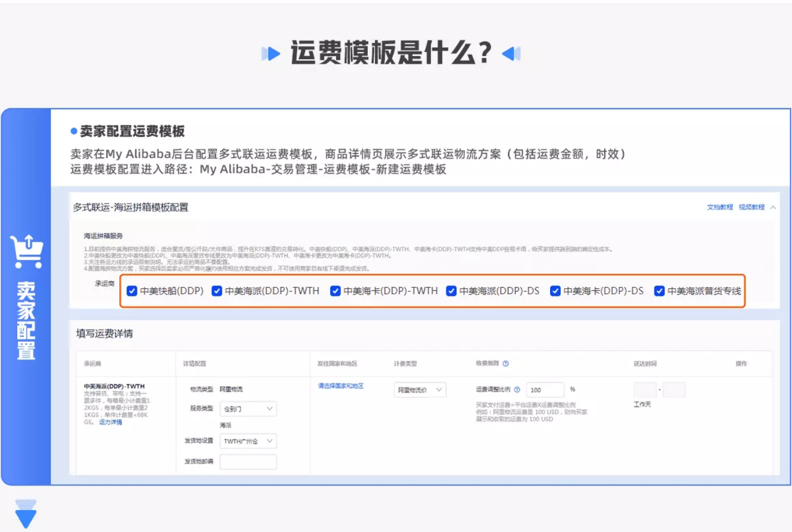Viewport: 792px width, 532px height.
Task: Click 卖家配置运费模板 heading
Action: click(x=133, y=131)
